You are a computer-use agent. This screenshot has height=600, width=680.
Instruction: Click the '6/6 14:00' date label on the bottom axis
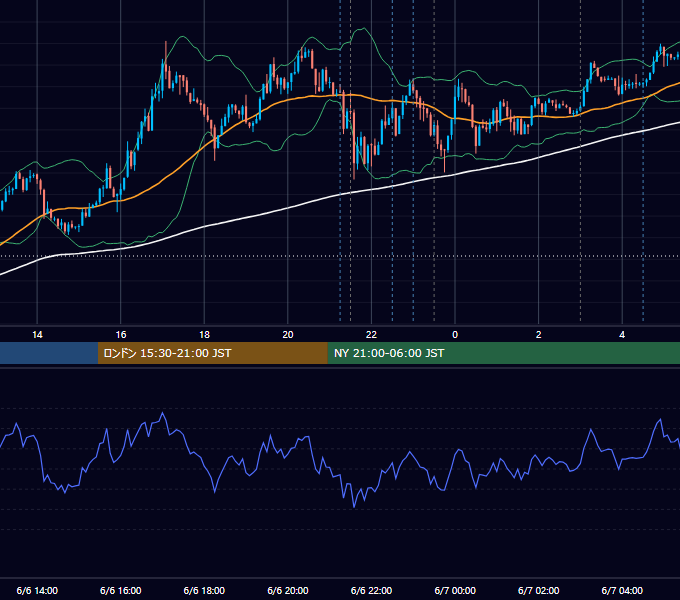[x=37, y=590]
